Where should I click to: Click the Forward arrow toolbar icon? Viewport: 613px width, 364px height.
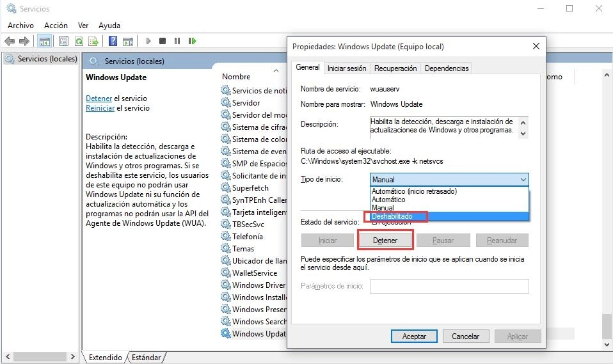click(24, 41)
